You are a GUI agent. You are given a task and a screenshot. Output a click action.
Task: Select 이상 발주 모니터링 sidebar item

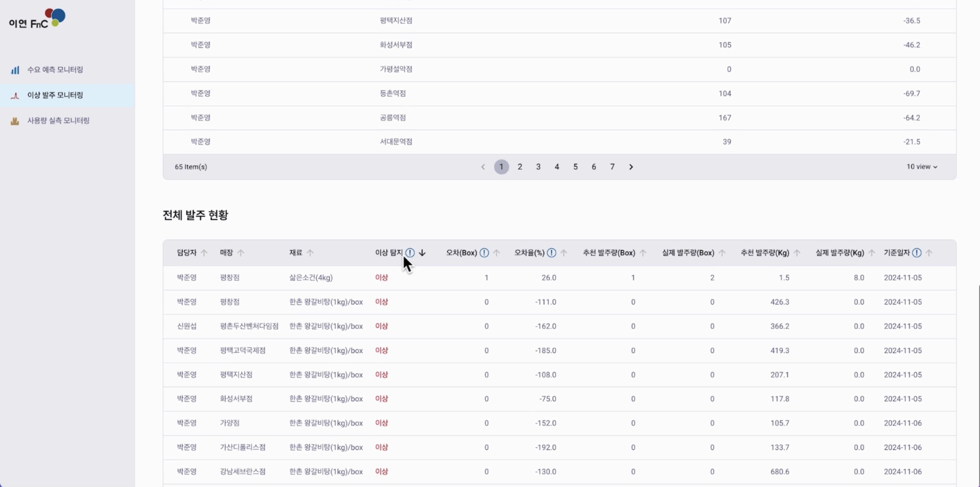(x=55, y=95)
